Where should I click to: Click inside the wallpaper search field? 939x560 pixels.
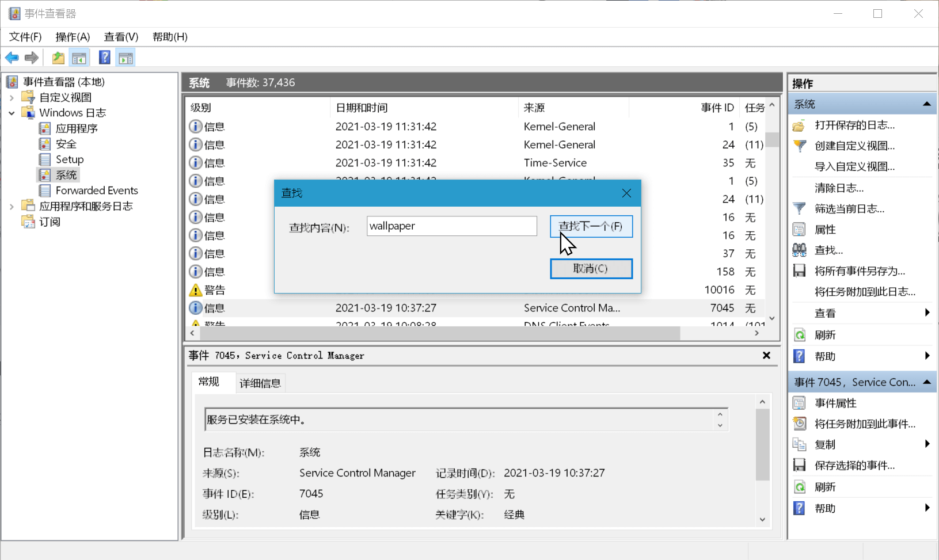(x=451, y=226)
